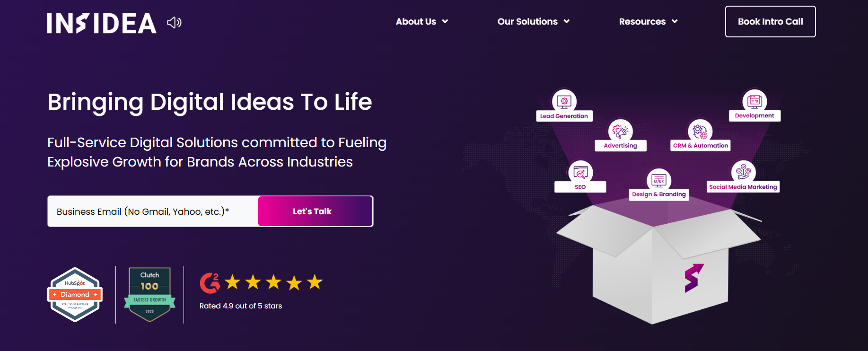Open the Our Solutions menu item

(527, 21)
